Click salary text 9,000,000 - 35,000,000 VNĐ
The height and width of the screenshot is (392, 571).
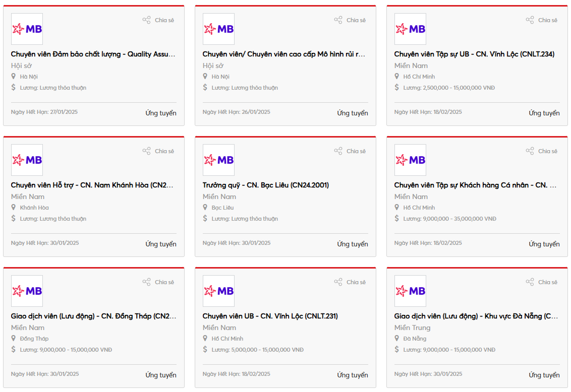[x=459, y=219]
